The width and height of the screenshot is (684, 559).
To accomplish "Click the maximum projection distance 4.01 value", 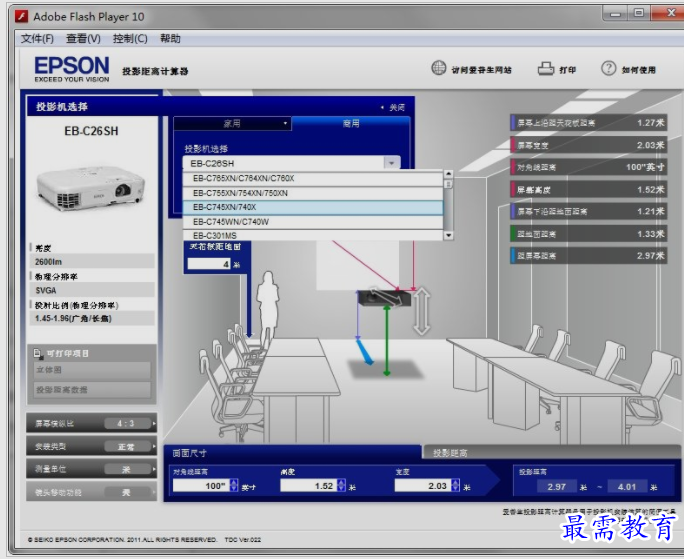I will 627,487.
